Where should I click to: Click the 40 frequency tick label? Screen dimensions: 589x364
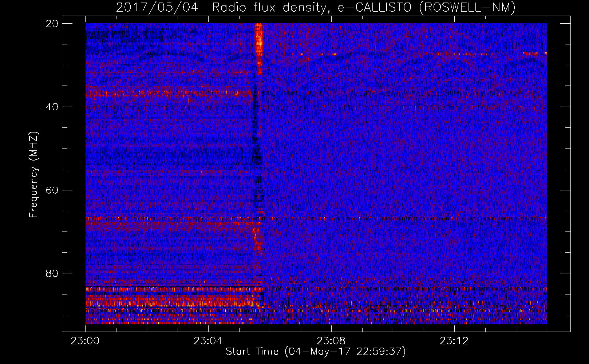[52, 107]
